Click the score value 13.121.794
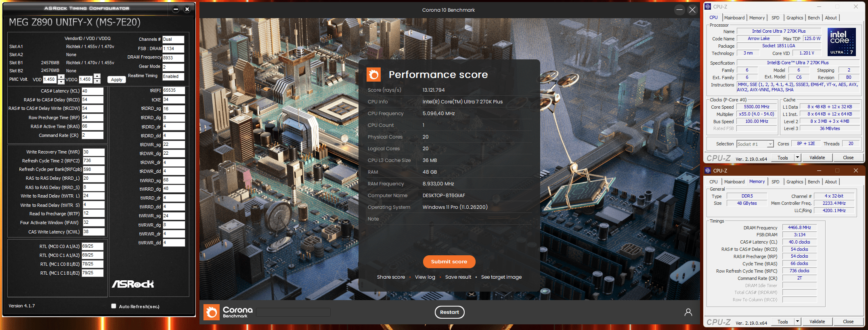 point(434,90)
